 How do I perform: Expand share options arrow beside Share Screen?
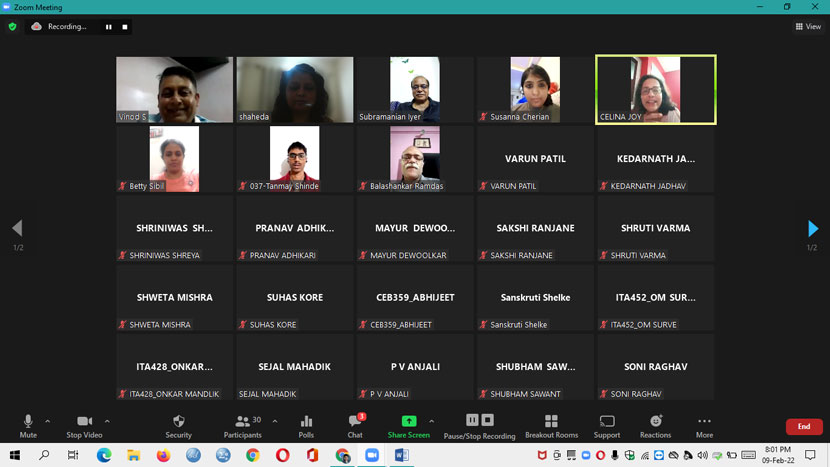(431, 421)
